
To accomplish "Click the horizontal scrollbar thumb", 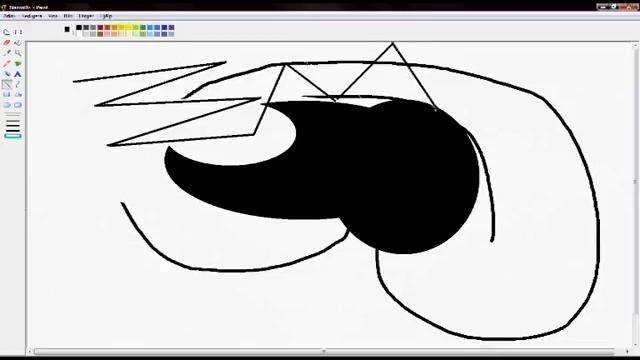I will (324, 351).
